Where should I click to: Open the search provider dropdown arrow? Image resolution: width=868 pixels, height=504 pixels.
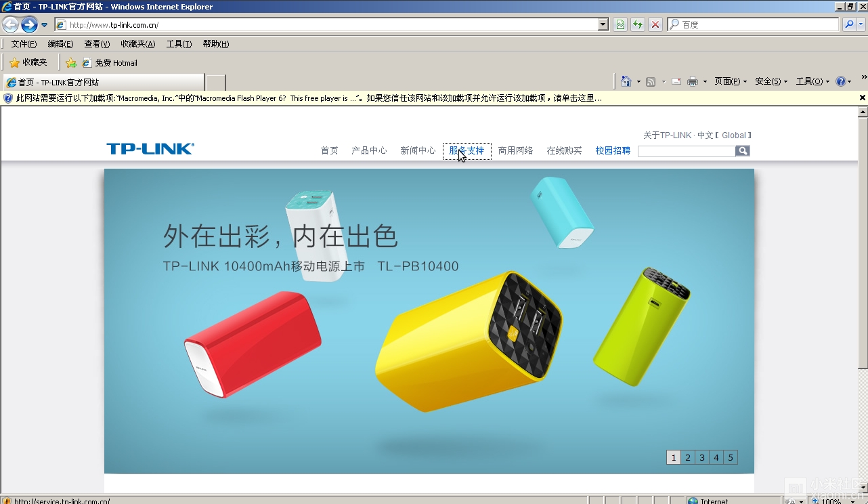(x=861, y=24)
